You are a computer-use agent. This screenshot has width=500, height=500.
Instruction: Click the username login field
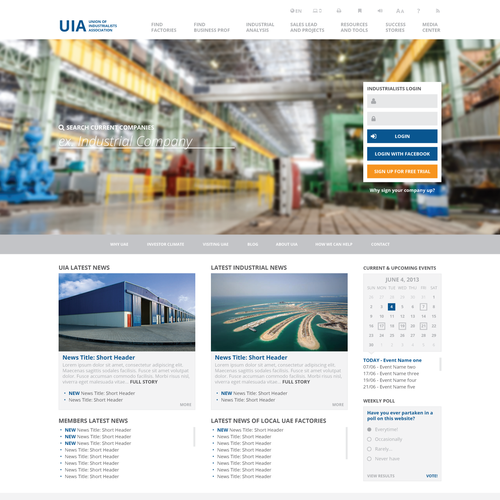coord(402,101)
